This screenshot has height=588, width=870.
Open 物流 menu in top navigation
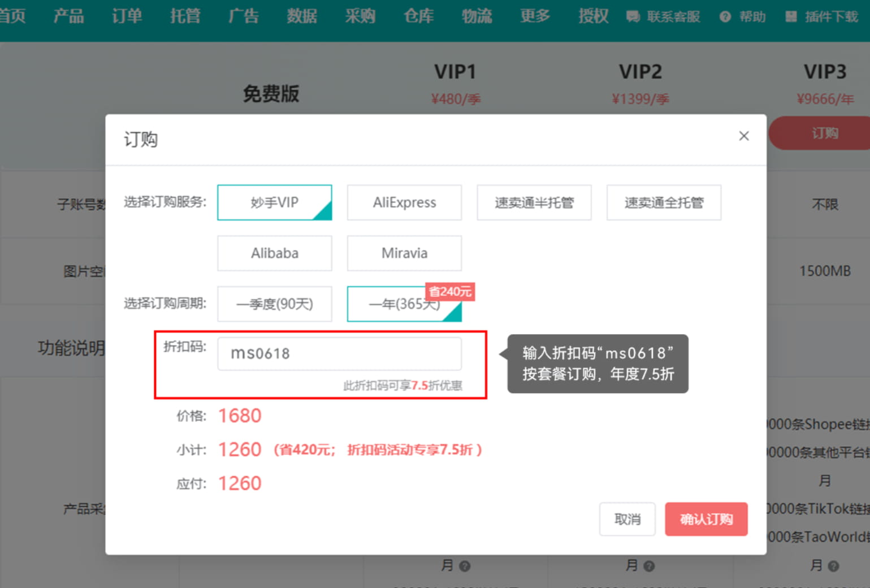(x=477, y=16)
